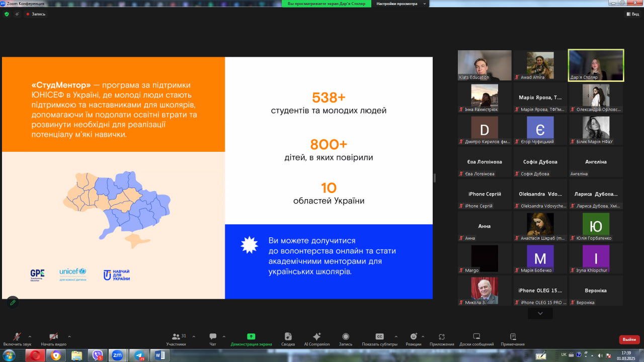
Task: Click the 538+ statistic on the slide
Action: [x=329, y=98]
